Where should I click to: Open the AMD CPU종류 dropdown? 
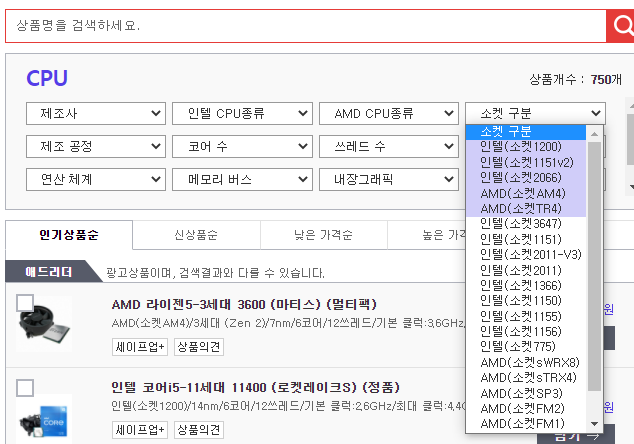(x=389, y=114)
